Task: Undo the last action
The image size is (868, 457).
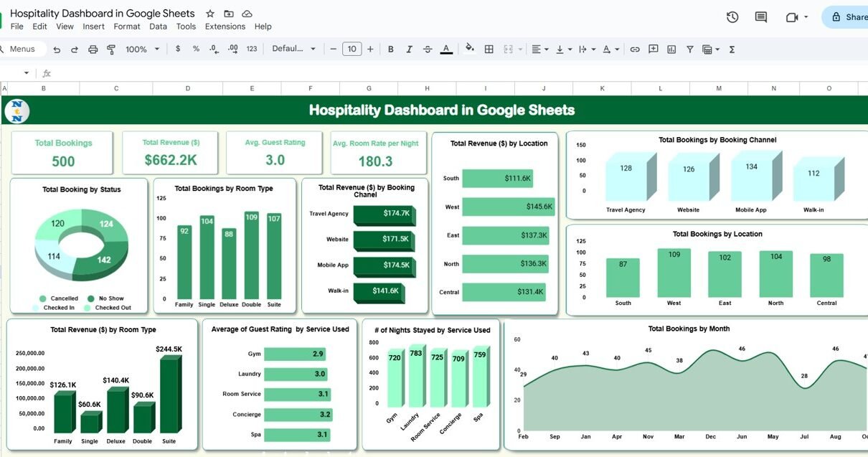Action: (x=57, y=50)
